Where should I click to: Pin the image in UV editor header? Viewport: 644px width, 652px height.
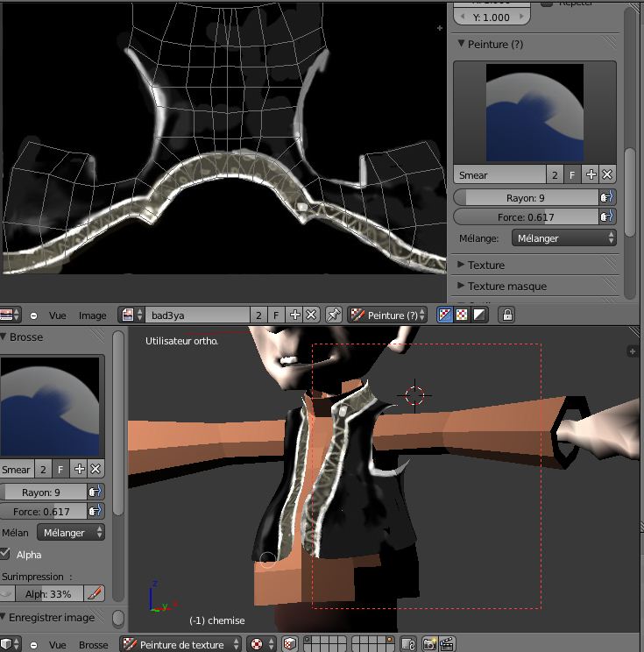pyautogui.click(x=333, y=315)
